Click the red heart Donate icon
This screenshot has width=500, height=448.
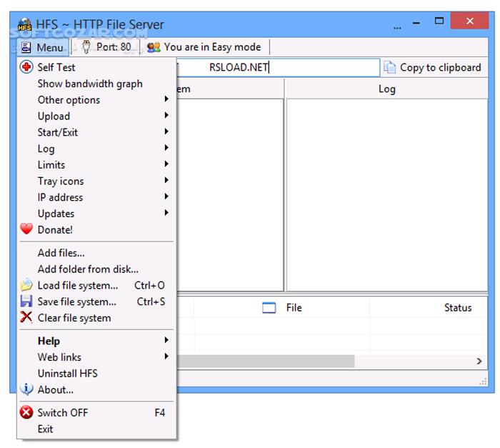(x=26, y=229)
